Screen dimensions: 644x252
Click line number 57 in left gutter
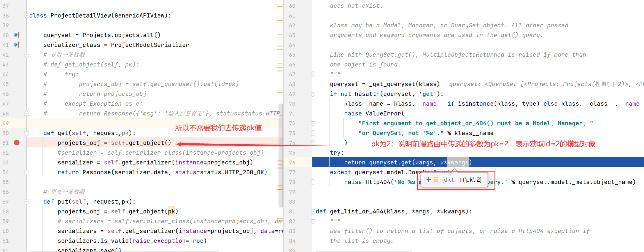(6, 202)
